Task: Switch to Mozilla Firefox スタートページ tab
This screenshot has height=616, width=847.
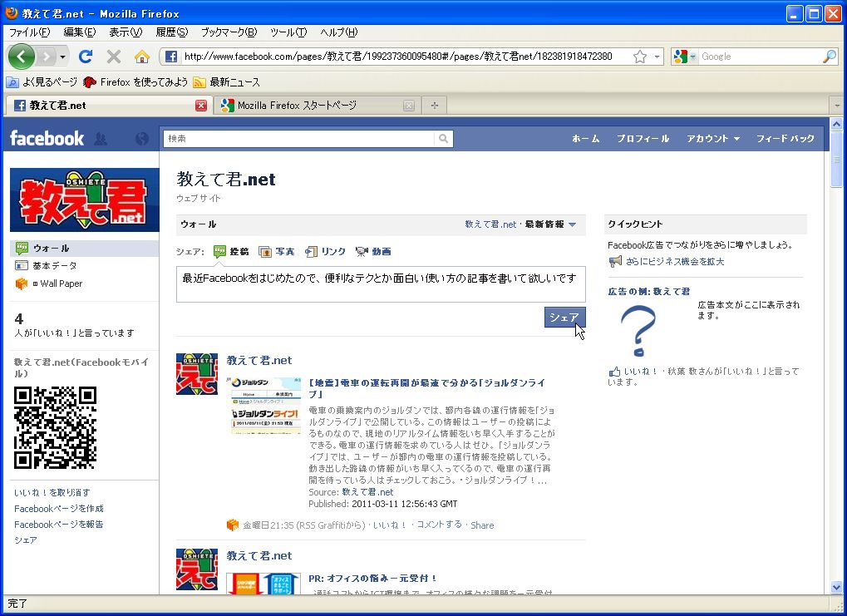Action: [x=317, y=106]
